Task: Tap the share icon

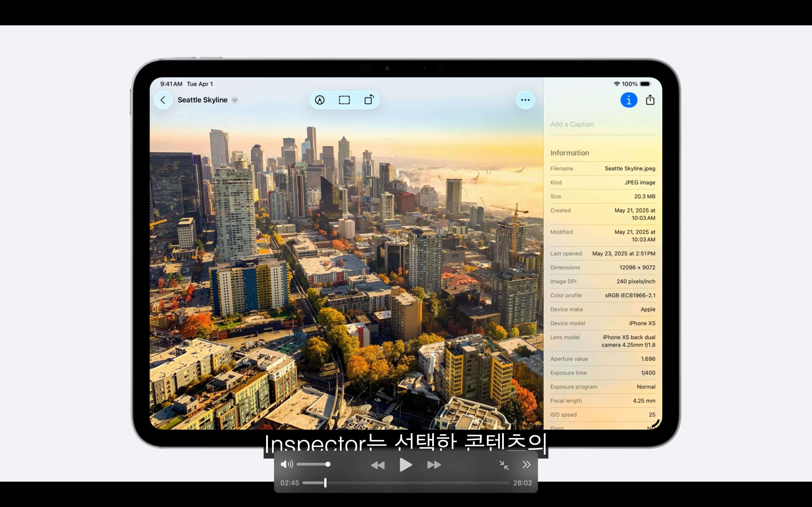Action: point(650,100)
